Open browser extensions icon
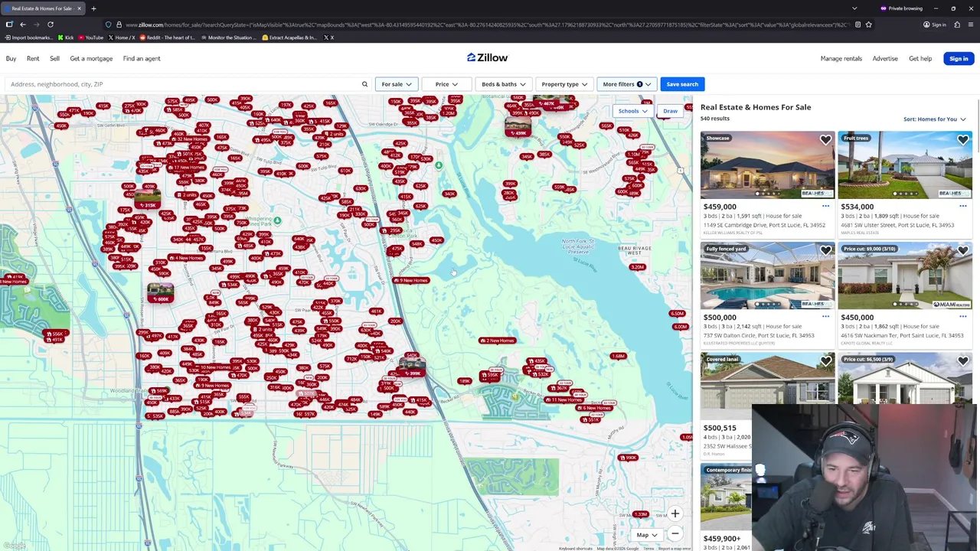This screenshot has width=980, height=551. click(957, 24)
